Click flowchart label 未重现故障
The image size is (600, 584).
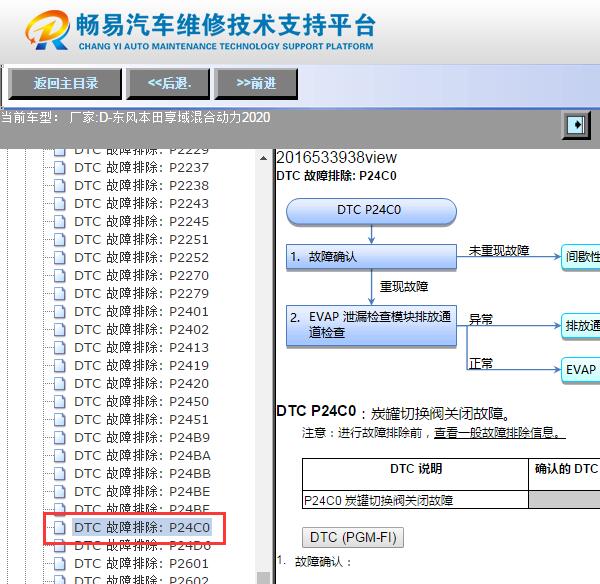point(499,251)
